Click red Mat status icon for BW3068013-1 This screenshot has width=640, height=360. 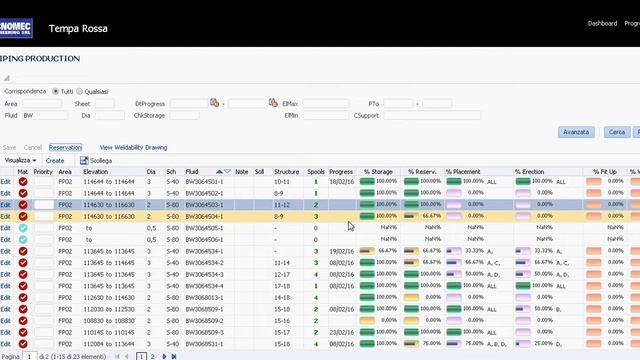pyautogui.click(x=23, y=298)
